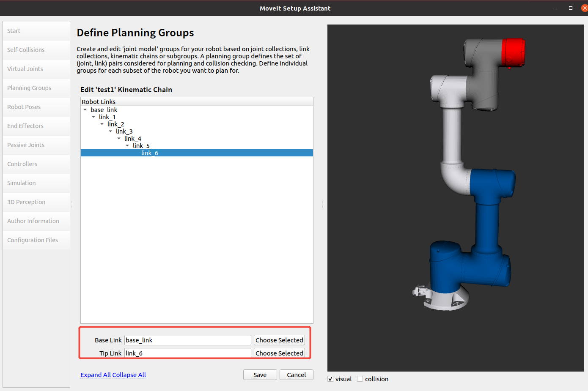The height and width of the screenshot is (391, 588).
Task: Open Passive Joints section
Action: pos(36,145)
